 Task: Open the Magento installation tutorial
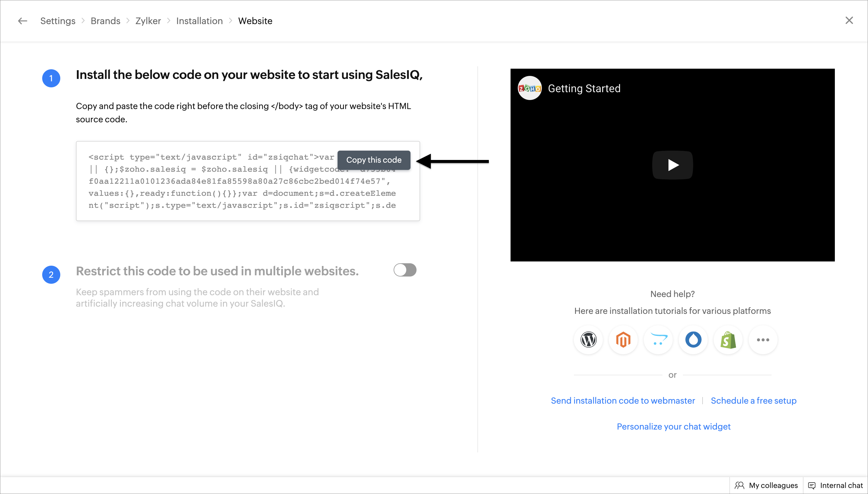[623, 340]
